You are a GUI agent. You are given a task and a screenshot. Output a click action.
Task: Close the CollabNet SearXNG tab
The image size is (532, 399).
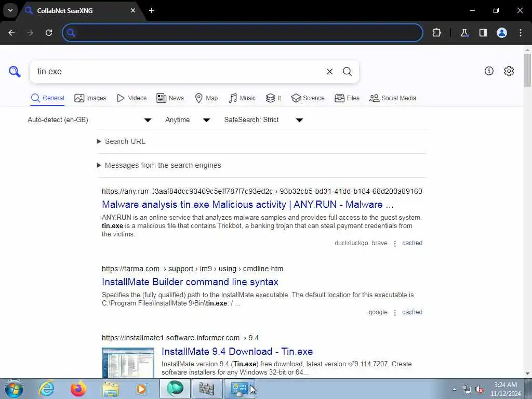click(133, 10)
